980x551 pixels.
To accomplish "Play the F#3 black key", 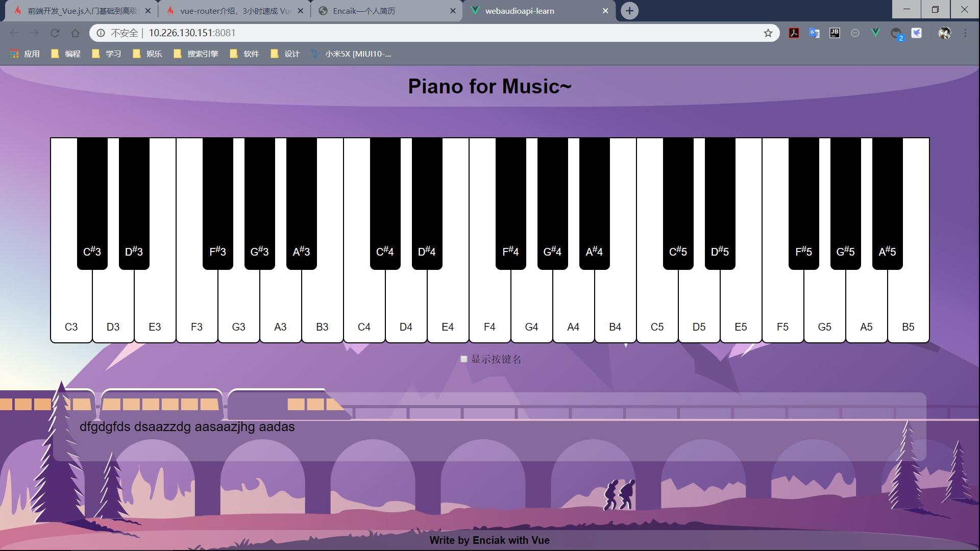I will coord(217,204).
